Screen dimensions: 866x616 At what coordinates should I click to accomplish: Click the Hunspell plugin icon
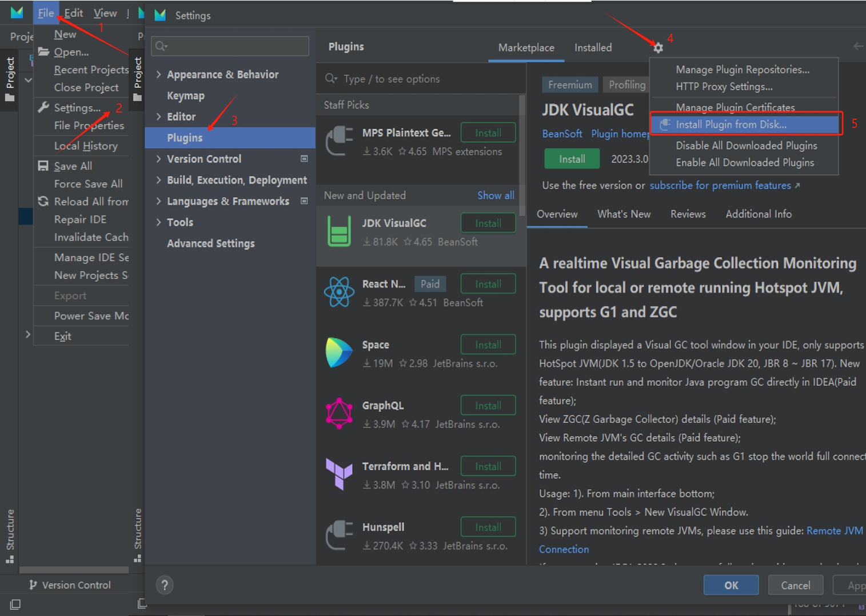(x=339, y=535)
